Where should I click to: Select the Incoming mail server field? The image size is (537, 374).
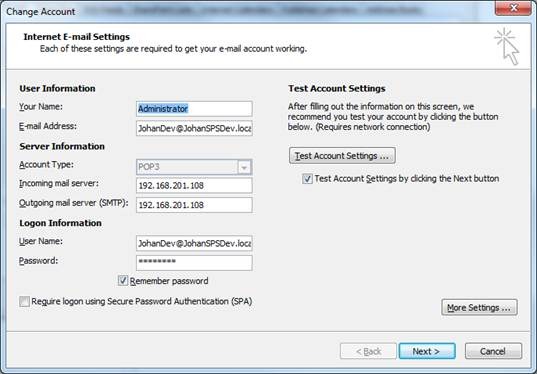[194, 186]
